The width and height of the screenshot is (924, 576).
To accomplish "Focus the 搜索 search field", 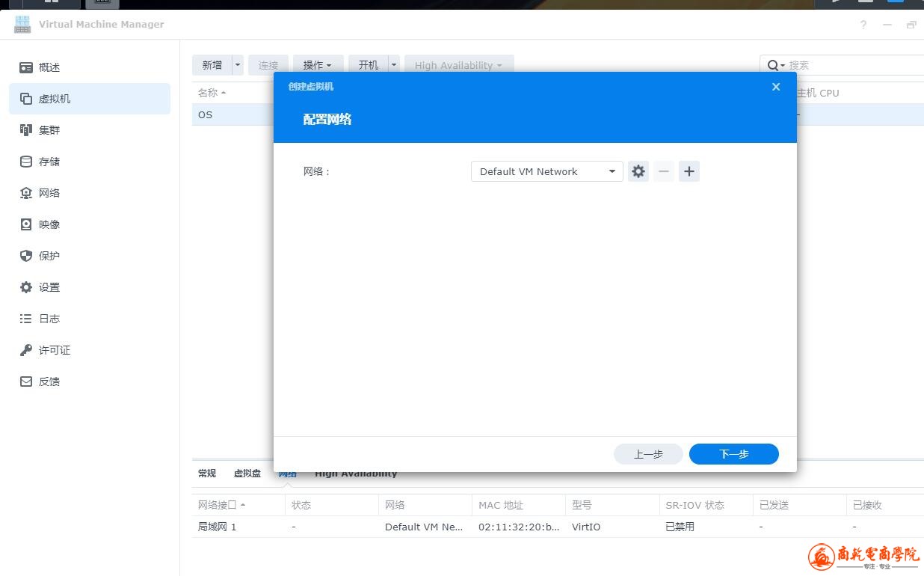I will [x=856, y=65].
